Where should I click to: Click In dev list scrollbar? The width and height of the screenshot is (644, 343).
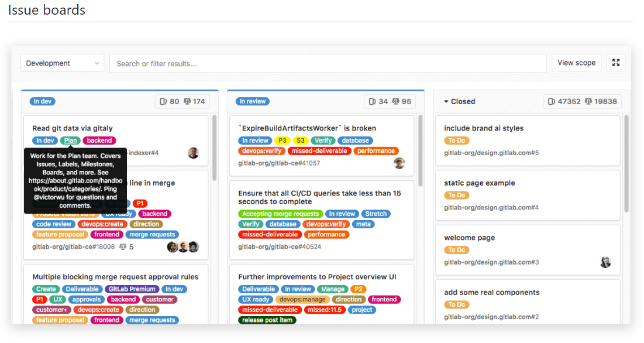point(214,148)
